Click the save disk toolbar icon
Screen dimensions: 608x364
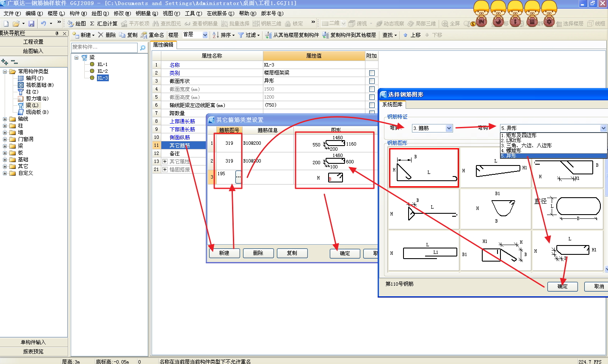coord(32,24)
